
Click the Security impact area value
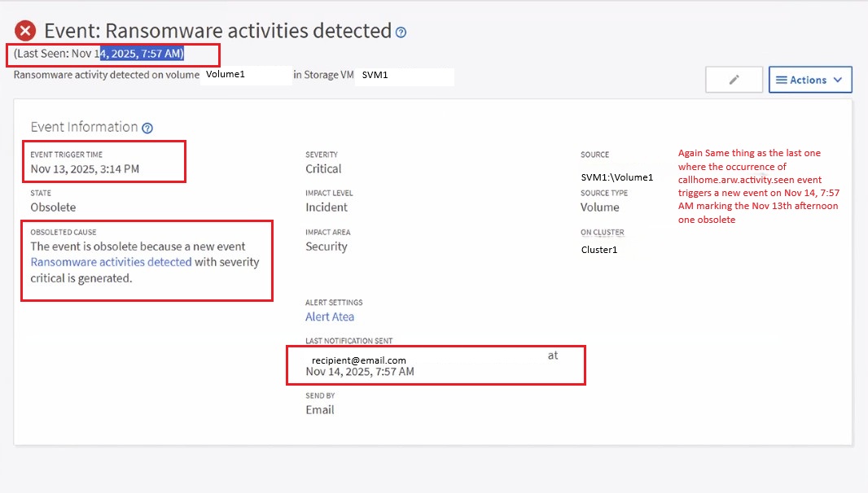click(x=327, y=246)
